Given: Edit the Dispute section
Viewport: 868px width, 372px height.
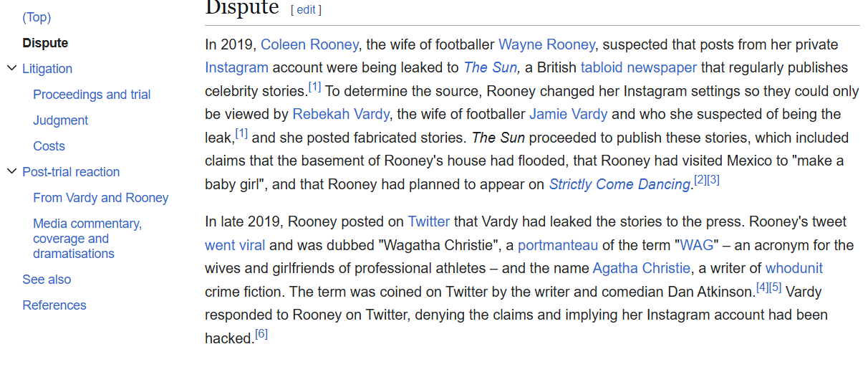Looking at the screenshot, I should point(306,9).
